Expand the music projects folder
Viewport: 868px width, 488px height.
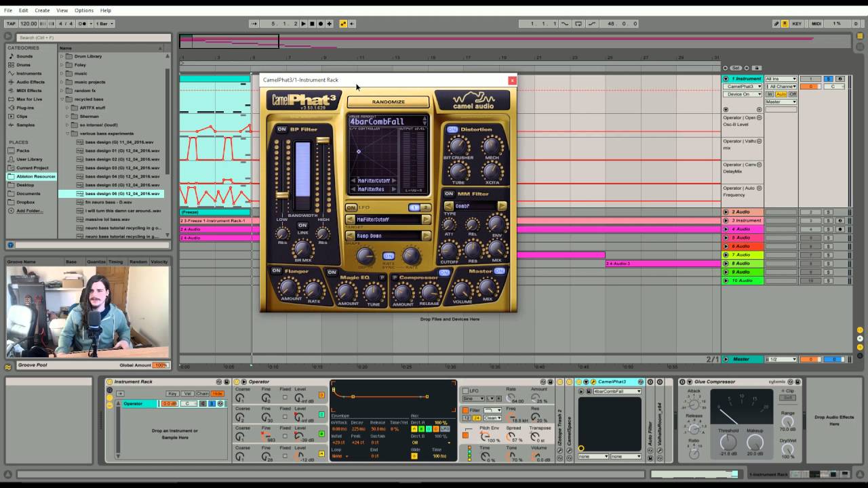[x=62, y=82]
